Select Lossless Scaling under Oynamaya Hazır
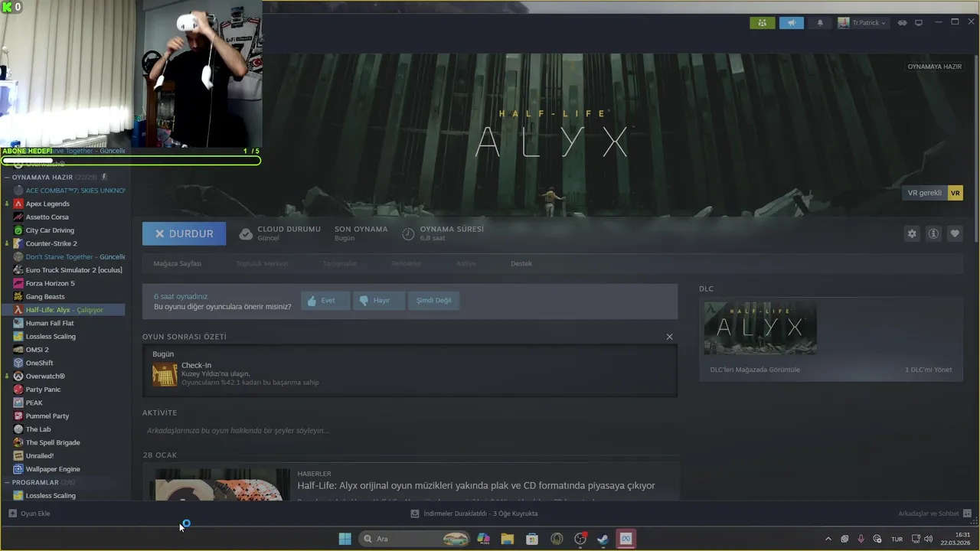 click(51, 336)
